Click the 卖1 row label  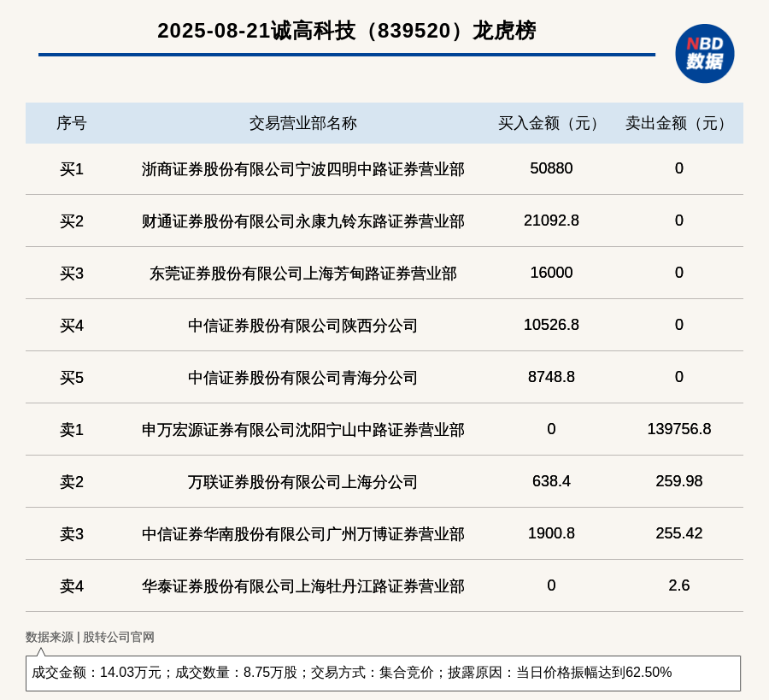(x=72, y=430)
